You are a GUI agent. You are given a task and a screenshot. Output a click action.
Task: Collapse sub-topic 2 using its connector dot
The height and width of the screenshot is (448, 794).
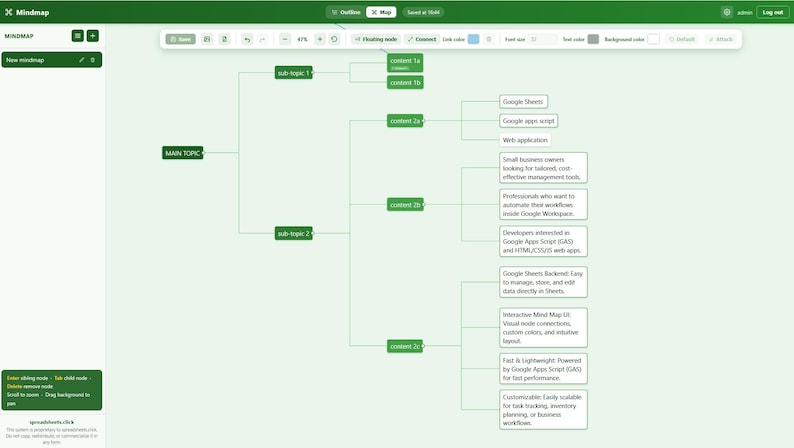coord(313,233)
